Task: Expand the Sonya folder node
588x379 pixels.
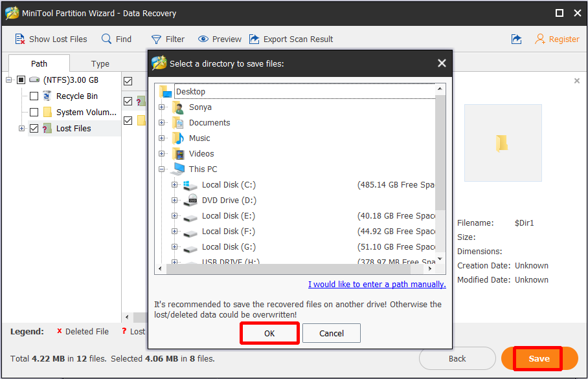Action: [162, 107]
